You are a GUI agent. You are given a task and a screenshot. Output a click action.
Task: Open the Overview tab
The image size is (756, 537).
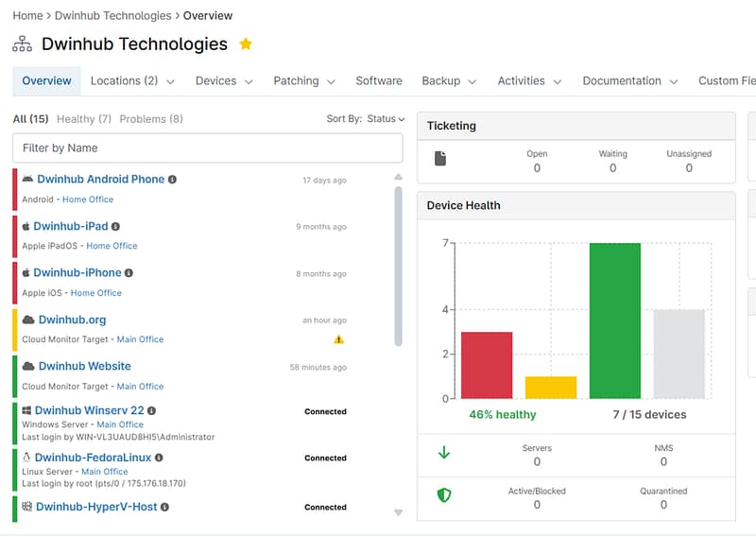(x=46, y=81)
